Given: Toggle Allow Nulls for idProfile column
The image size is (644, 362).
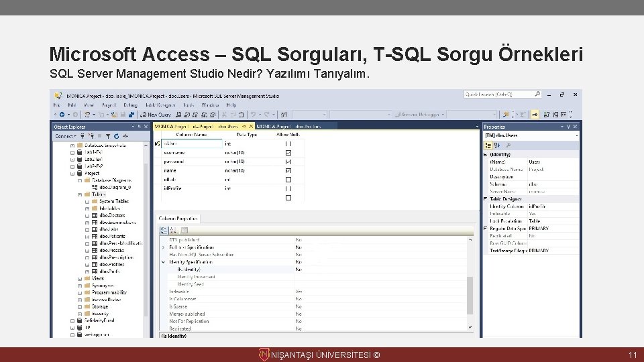Looking at the screenshot, I should click(288, 189).
